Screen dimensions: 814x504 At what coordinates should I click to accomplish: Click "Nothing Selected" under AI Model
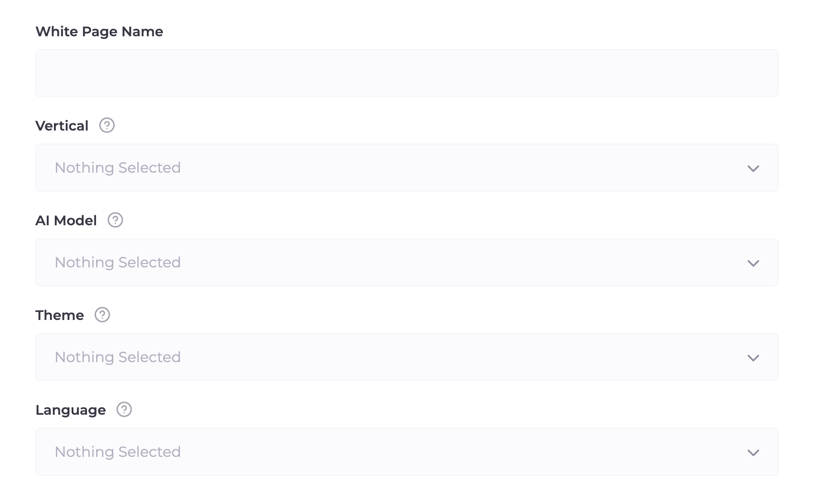coord(118,262)
